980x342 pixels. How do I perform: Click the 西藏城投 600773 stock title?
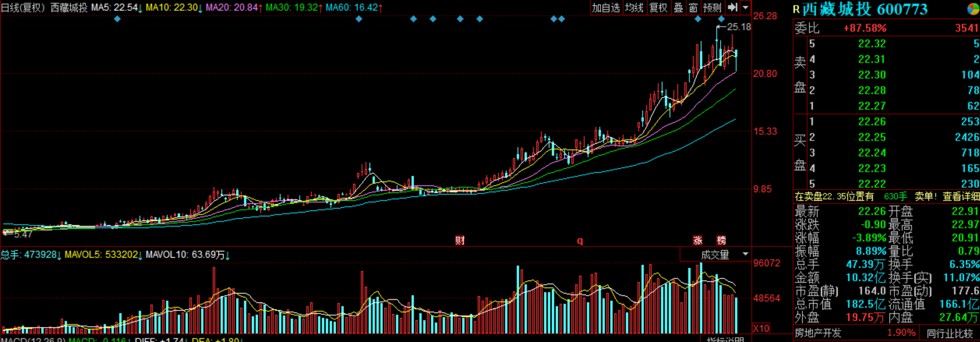(865, 9)
